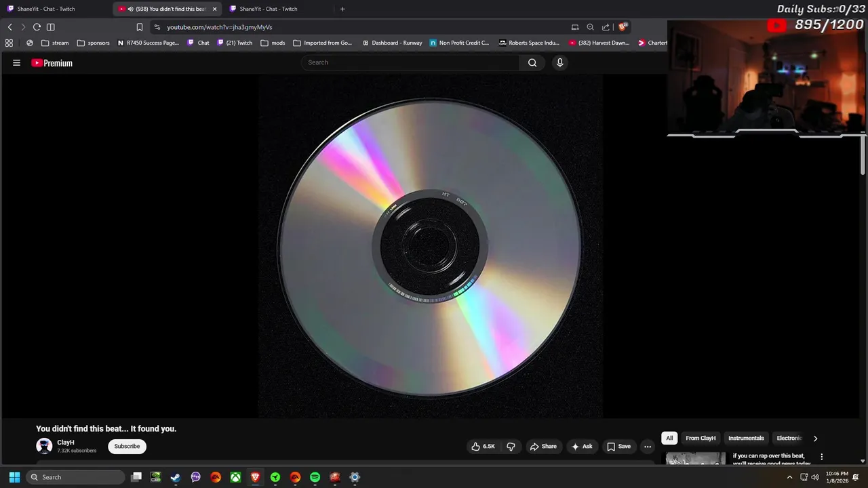This screenshot has height=488, width=868.
Task: Open the taskbar clock showing 10:46 PM
Action: click(x=837, y=477)
